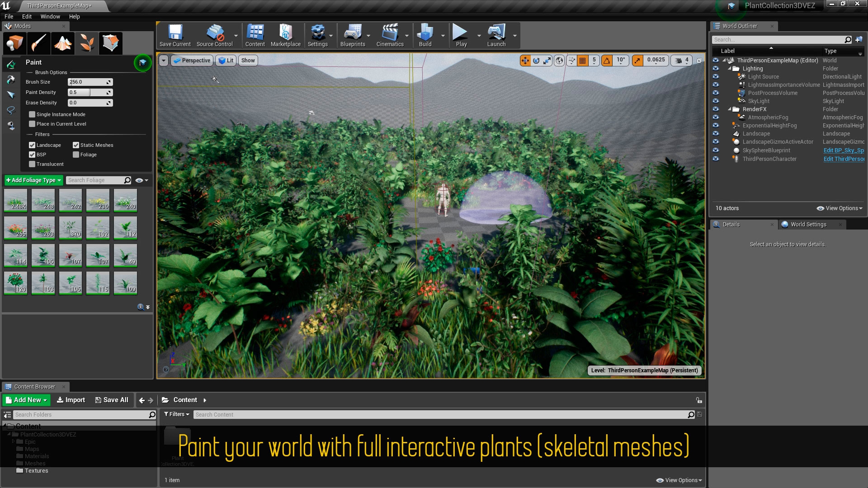The image size is (868, 488).
Task: Adjust the Brush Size slider field
Action: pos(90,82)
